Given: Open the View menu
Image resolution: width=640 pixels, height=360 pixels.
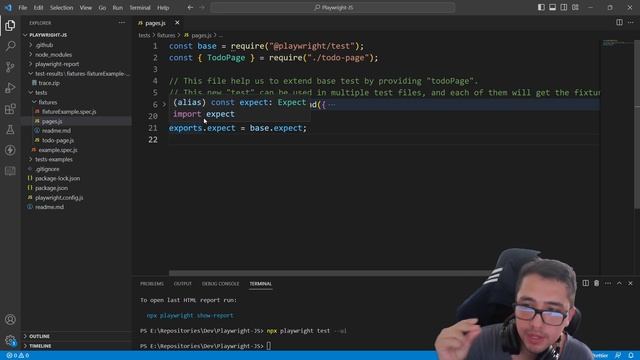Looking at the screenshot, I should 86,7.
